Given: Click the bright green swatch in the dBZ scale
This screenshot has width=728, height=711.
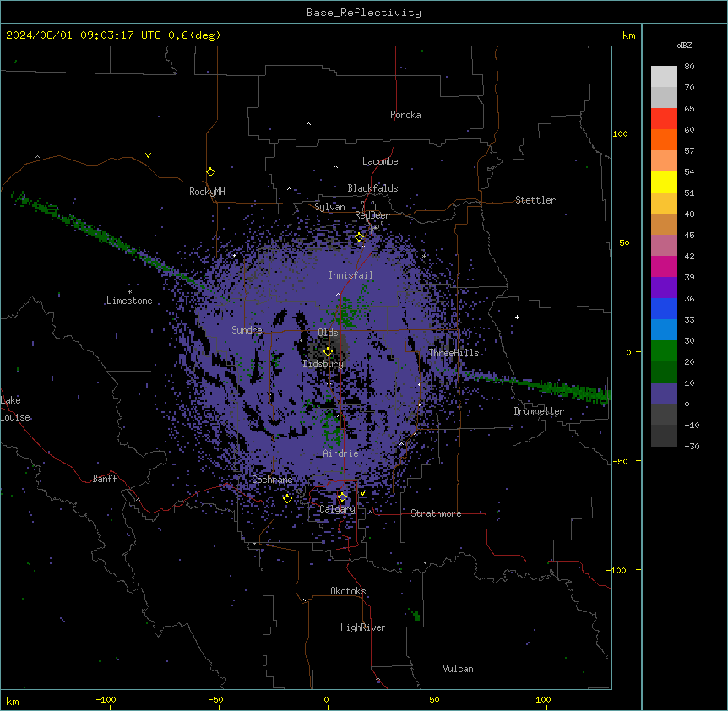Looking at the screenshot, I should click(x=664, y=351).
